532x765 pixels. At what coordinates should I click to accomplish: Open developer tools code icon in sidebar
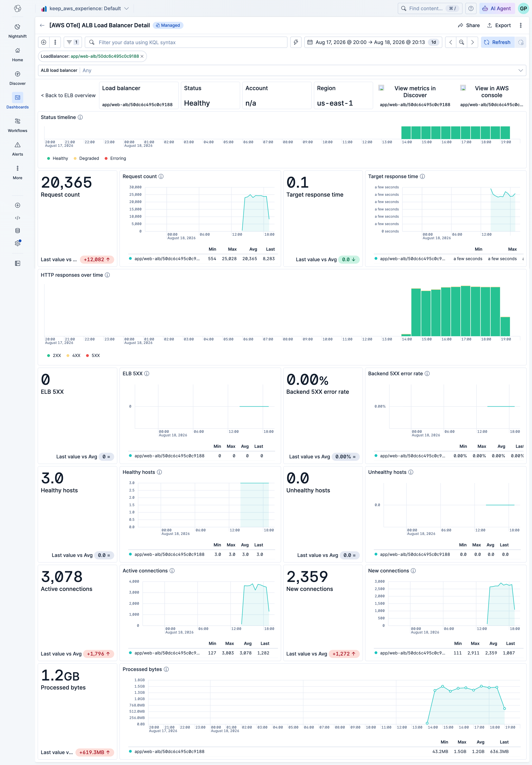[18, 218]
